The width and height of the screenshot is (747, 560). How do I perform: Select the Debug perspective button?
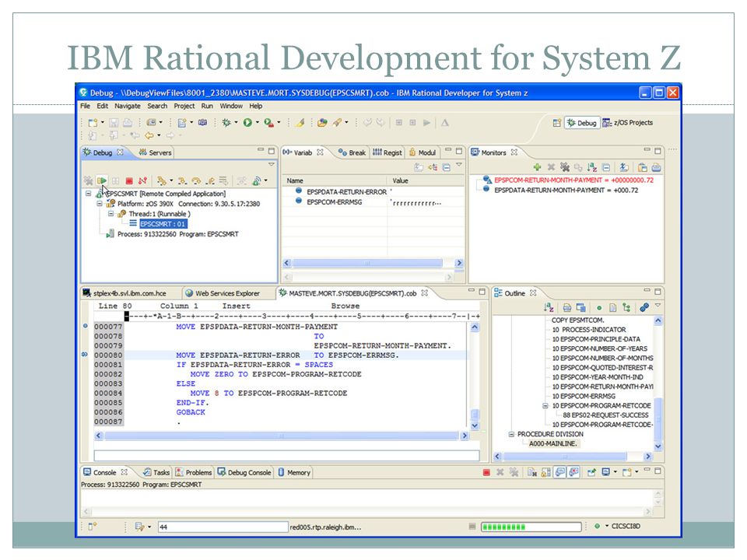coord(582,123)
